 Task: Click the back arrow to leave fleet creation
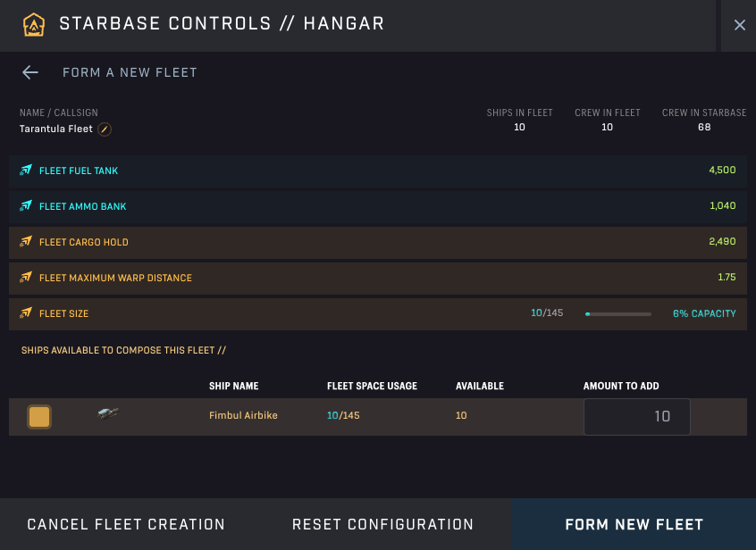29,72
